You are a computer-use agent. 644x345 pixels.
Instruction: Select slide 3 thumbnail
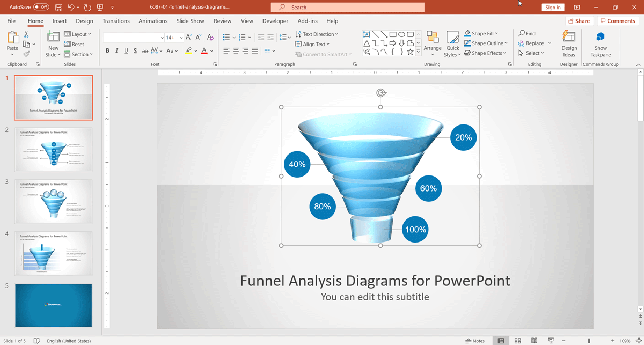click(x=53, y=201)
